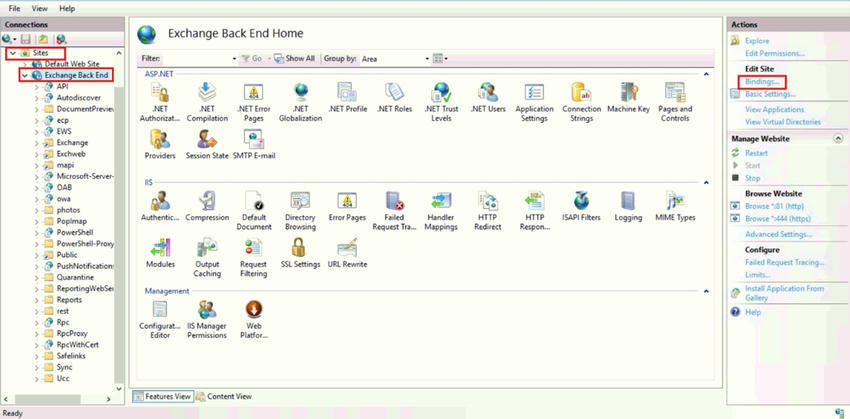Open Default Document feature
This screenshot has width=850, height=419.
click(x=253, y=211)
